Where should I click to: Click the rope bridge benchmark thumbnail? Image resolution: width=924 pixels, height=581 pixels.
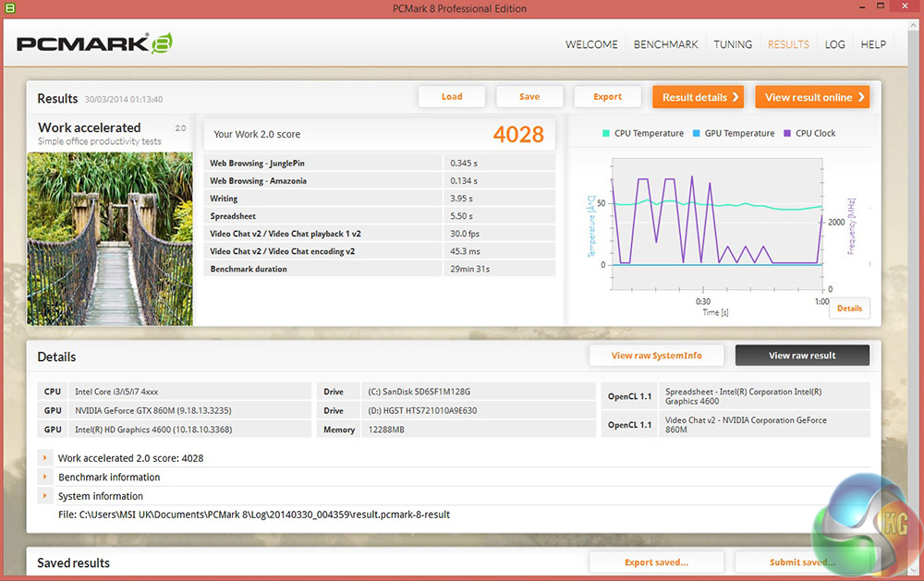pyautogui.click(x=110, y=238)
